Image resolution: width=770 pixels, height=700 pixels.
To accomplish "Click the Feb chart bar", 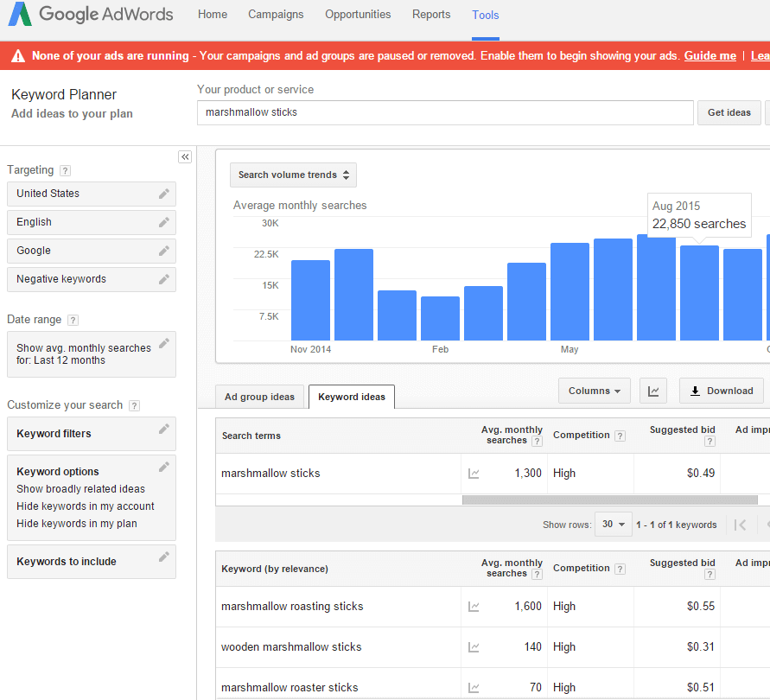I will tap(440, 318).
